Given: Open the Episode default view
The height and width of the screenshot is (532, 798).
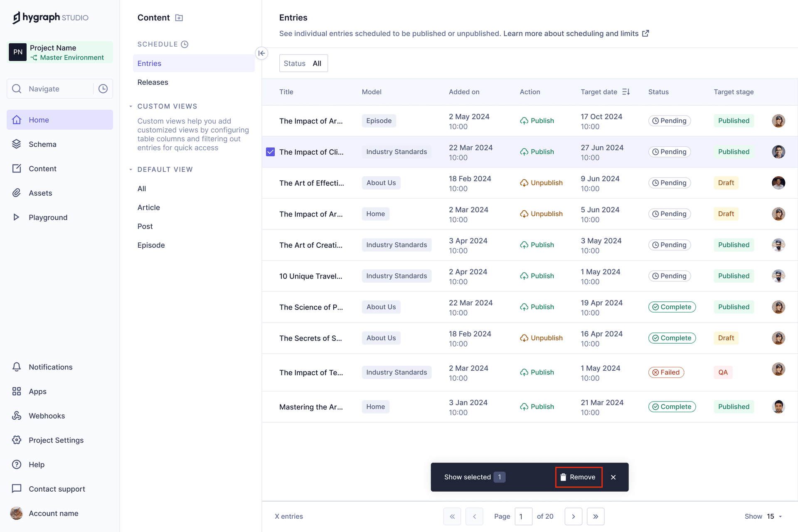Looking at the screenshot, I should [151, 245].
